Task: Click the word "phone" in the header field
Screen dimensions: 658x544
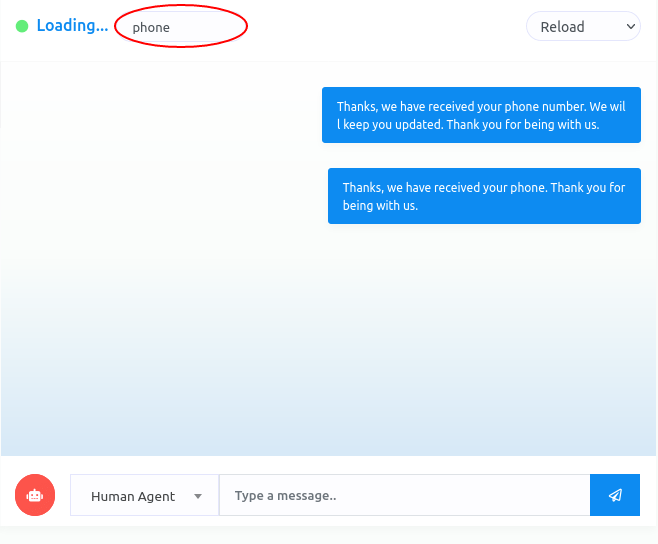Action: pyautogui.click(x=151, y=28)
